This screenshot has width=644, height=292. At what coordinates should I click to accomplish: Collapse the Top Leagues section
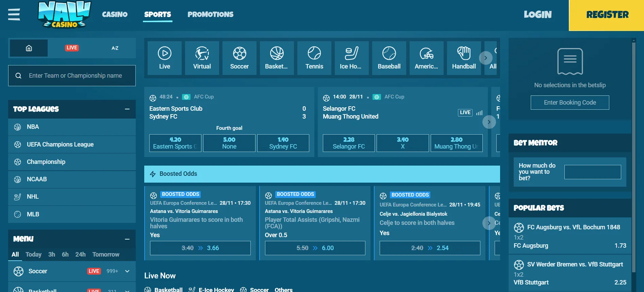pos(127,109)
